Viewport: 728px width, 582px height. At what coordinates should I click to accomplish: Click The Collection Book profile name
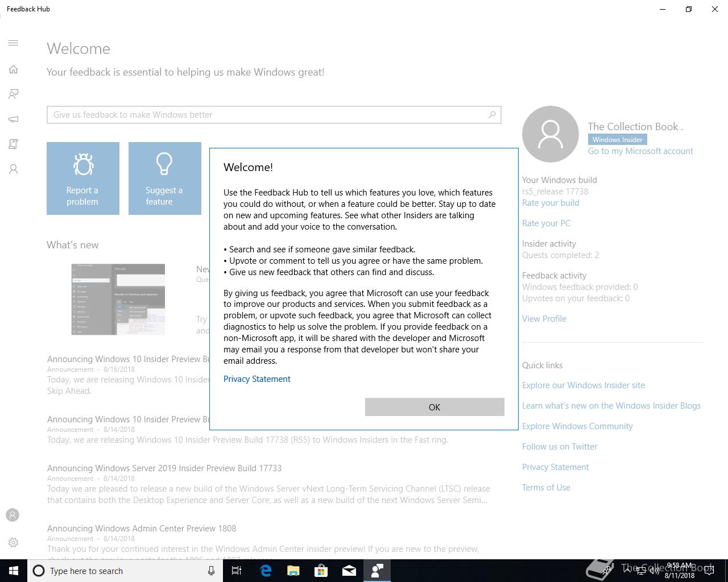pyautogui.click(x=635, y=127)
